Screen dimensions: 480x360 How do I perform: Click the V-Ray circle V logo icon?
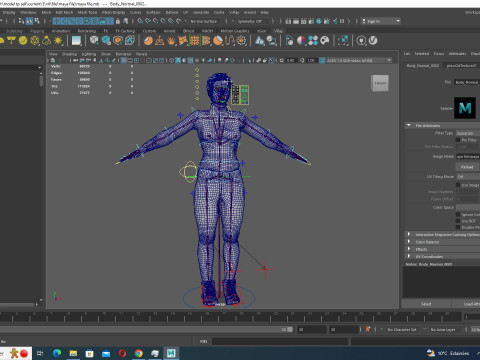(373, 41)
